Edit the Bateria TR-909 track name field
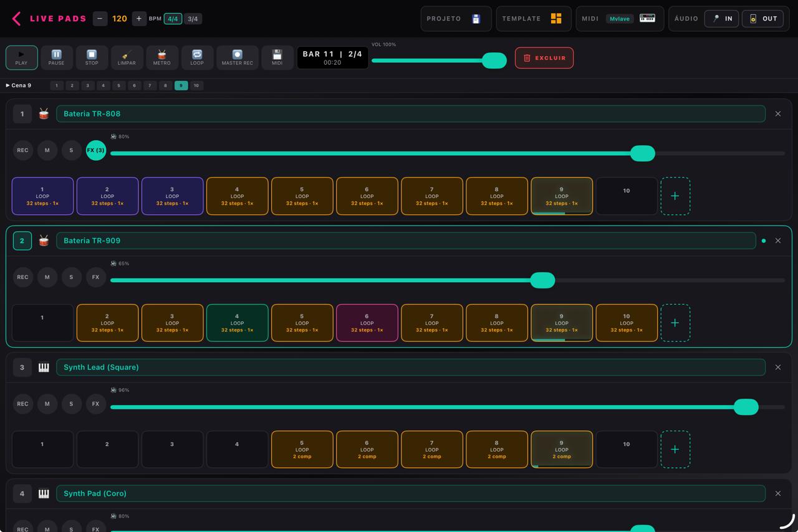Image resolution: width=798 pixels, height=532 pixels. (x=406, y=240)
